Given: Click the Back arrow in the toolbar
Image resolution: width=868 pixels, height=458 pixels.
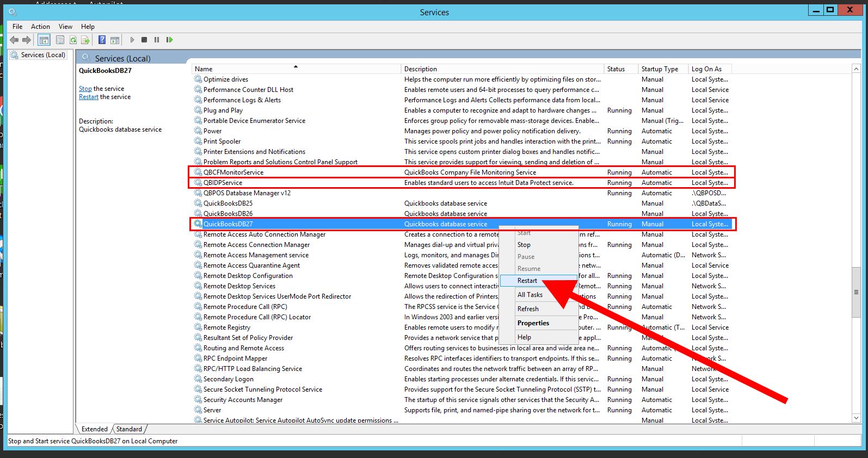Looking at the screenshot, I should click(x=14, y=40).
